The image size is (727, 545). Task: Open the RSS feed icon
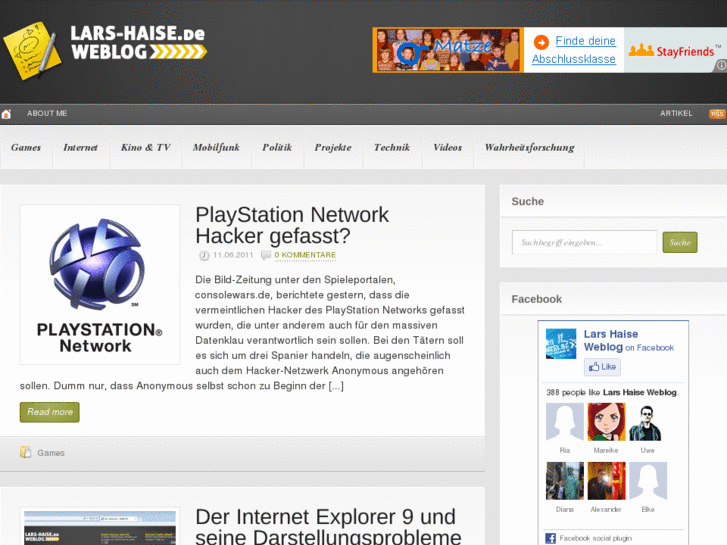717,114
